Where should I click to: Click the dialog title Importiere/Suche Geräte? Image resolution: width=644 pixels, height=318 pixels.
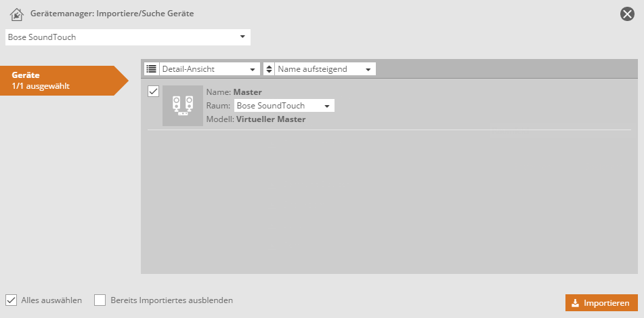pos(112,14)
